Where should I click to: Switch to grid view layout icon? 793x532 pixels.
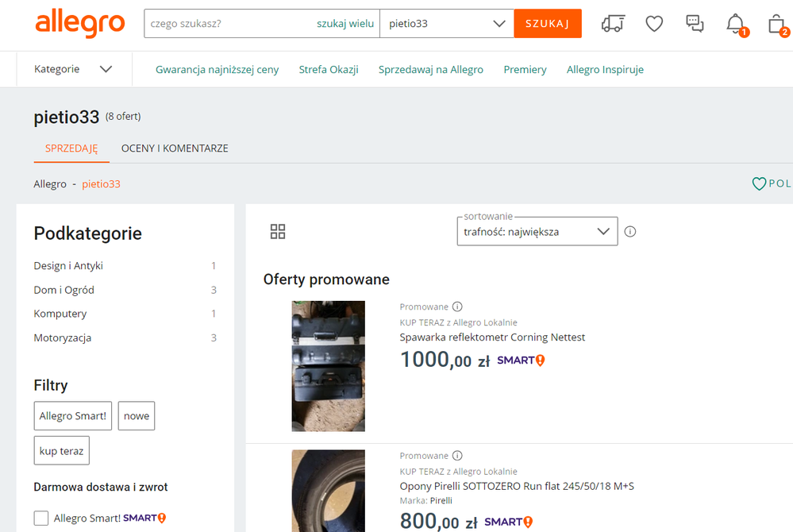point(278,232)
